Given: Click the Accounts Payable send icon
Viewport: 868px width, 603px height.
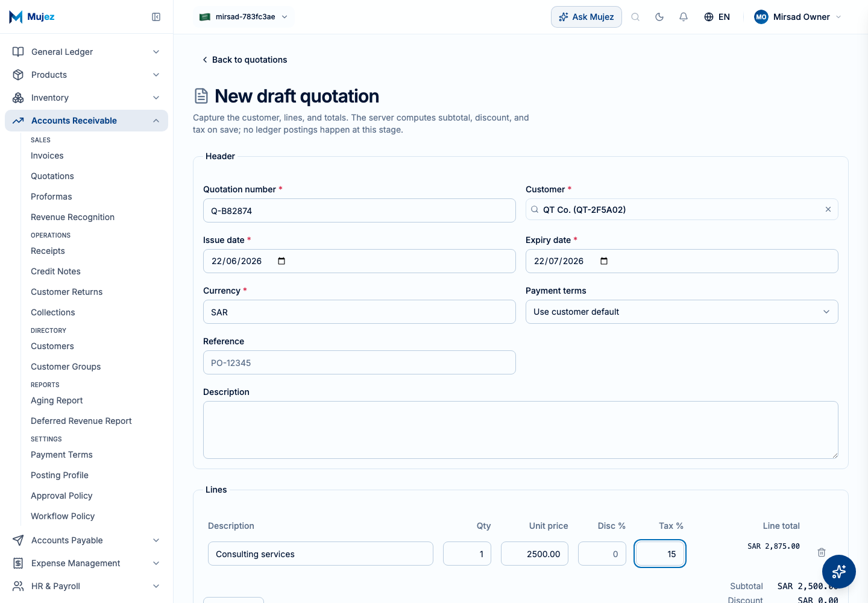Looking at the screenshot, I should [18, 540].
